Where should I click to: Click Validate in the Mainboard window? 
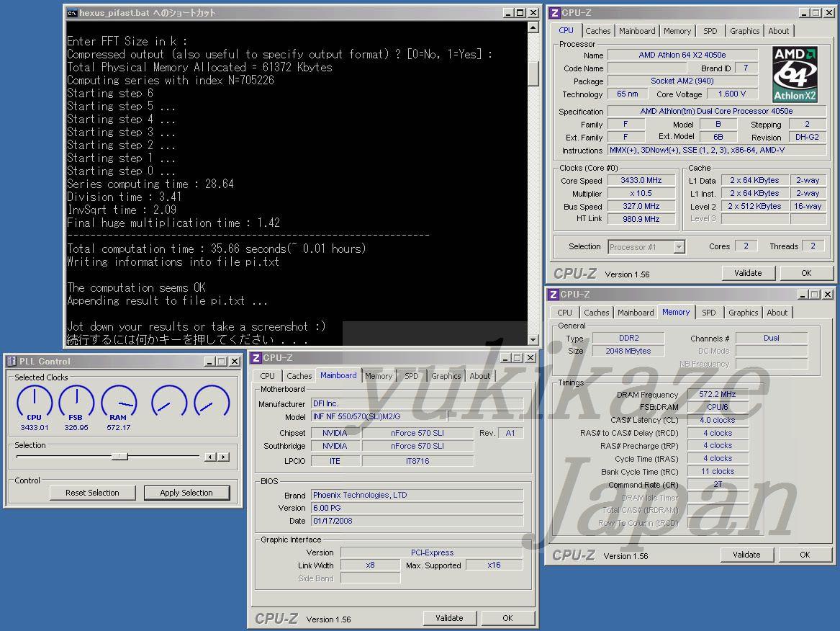[x=449, y=618]
